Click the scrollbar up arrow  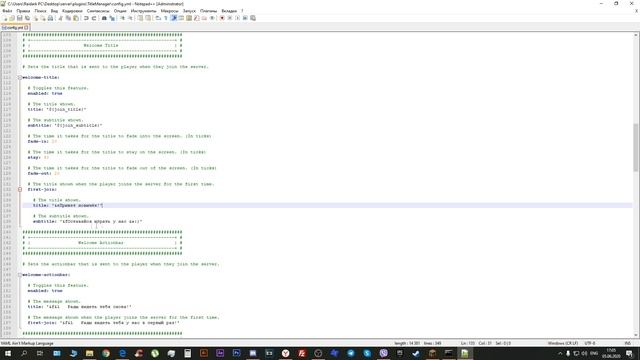tap(636, 36)
